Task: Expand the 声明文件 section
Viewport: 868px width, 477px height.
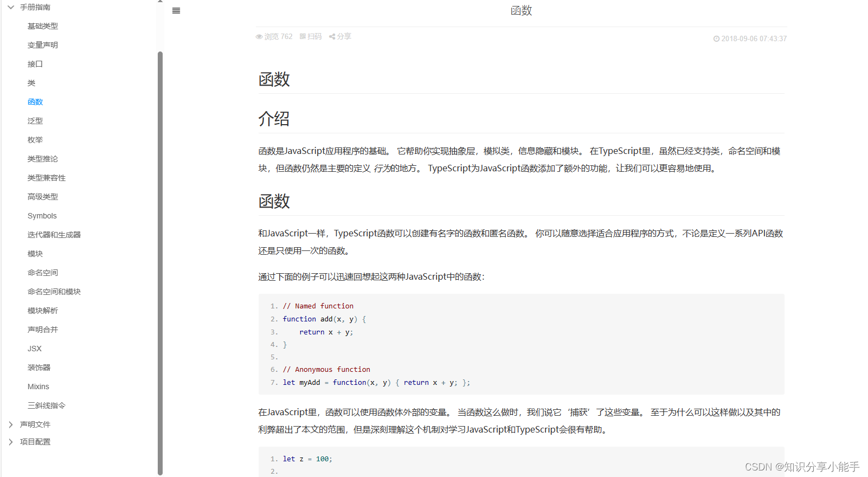Action: [x=11, y=424]
